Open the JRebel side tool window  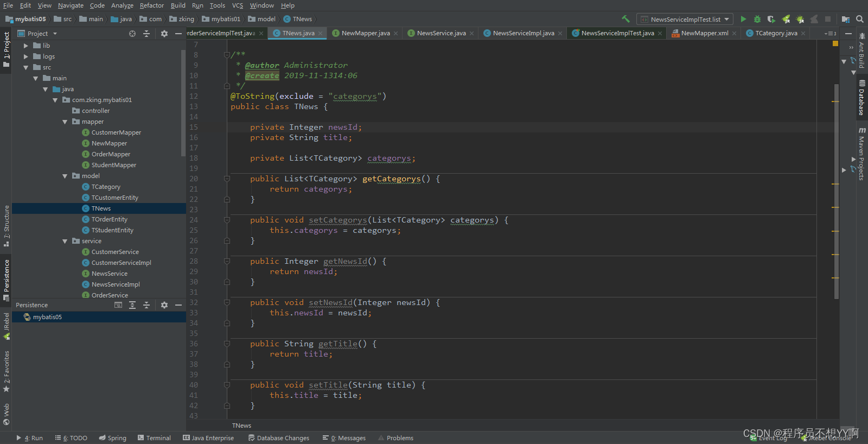(x=6, y=326)
